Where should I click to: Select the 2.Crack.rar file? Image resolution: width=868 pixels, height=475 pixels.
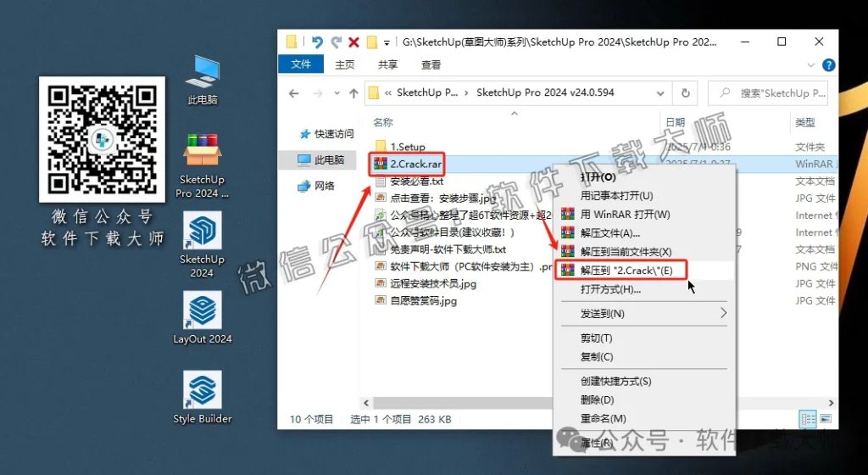tap(409, 164)
